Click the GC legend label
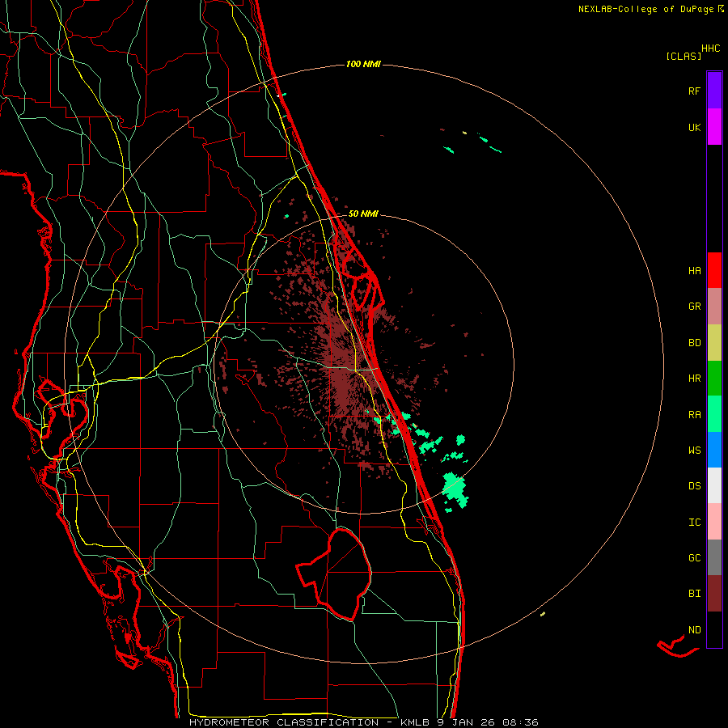728x728 pixels. click(694, 558)
